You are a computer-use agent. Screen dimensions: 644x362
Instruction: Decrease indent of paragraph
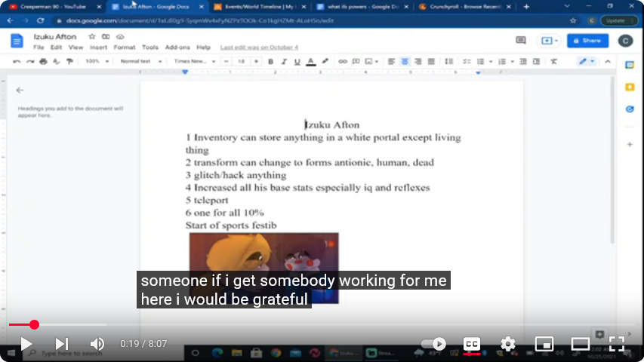coord(523,62)
